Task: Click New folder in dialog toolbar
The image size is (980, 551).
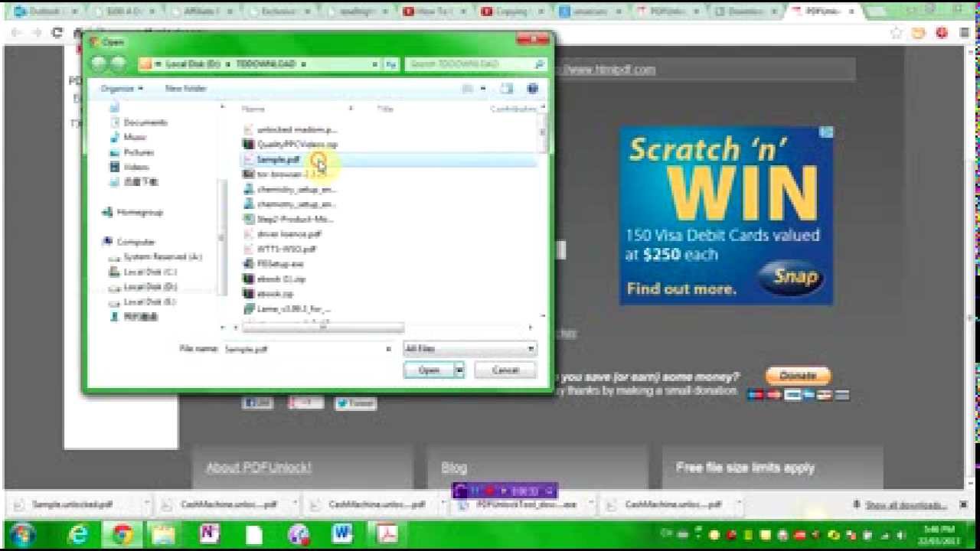Action: click(185, 89)
